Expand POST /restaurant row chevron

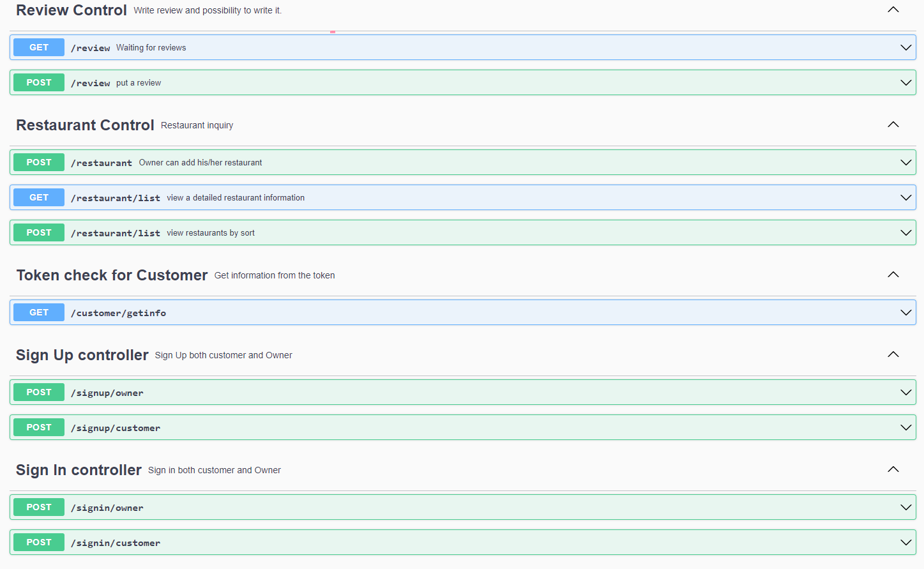[905, 162]
